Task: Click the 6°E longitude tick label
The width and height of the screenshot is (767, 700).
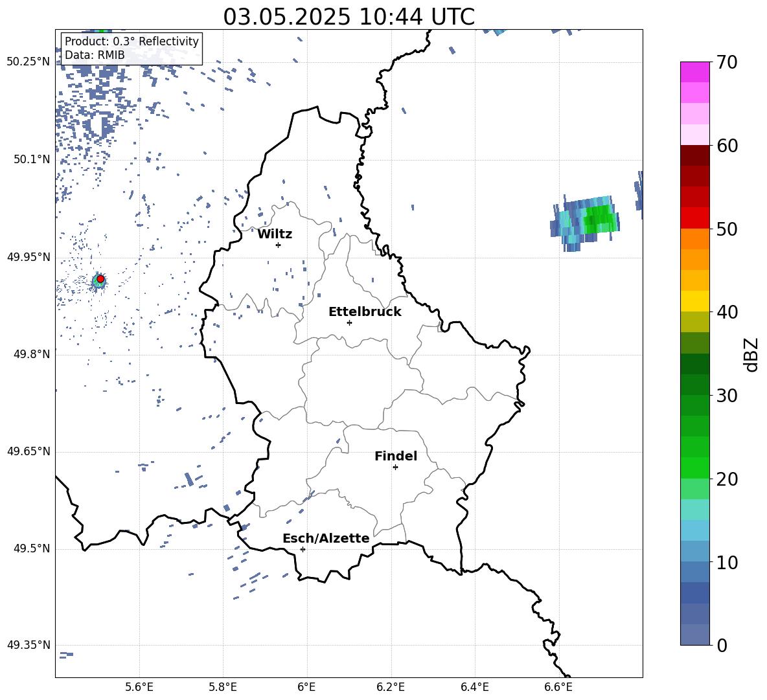Action: pyautogui.click(x=306, y=687)
